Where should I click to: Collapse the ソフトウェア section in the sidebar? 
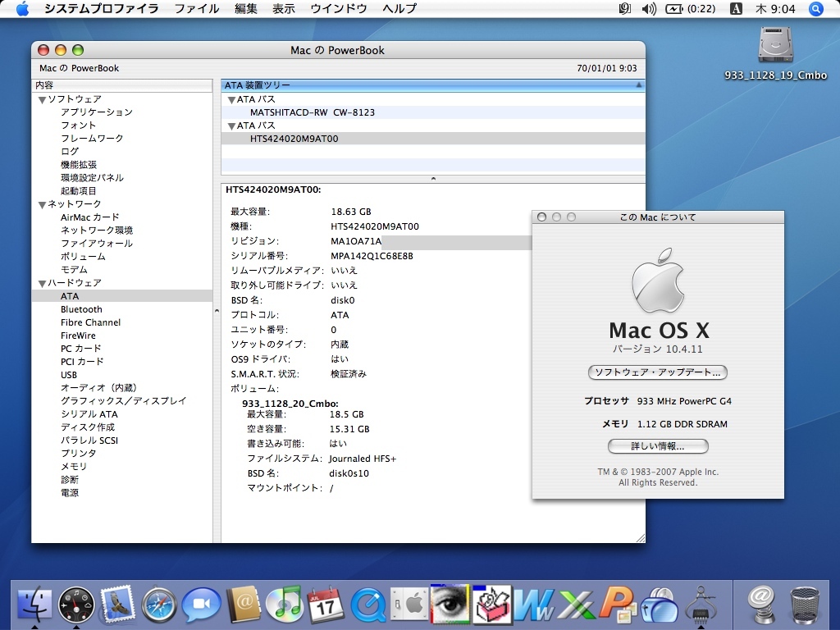tap(42, 99)
